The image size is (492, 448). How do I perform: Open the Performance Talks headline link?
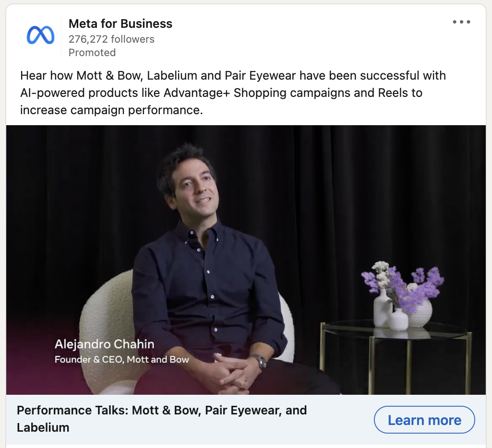click(162, 419)
